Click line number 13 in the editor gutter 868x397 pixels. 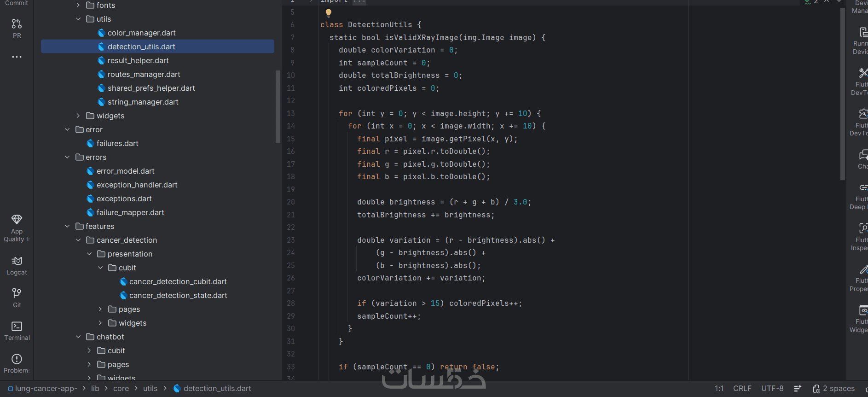[x=291, y=113]
